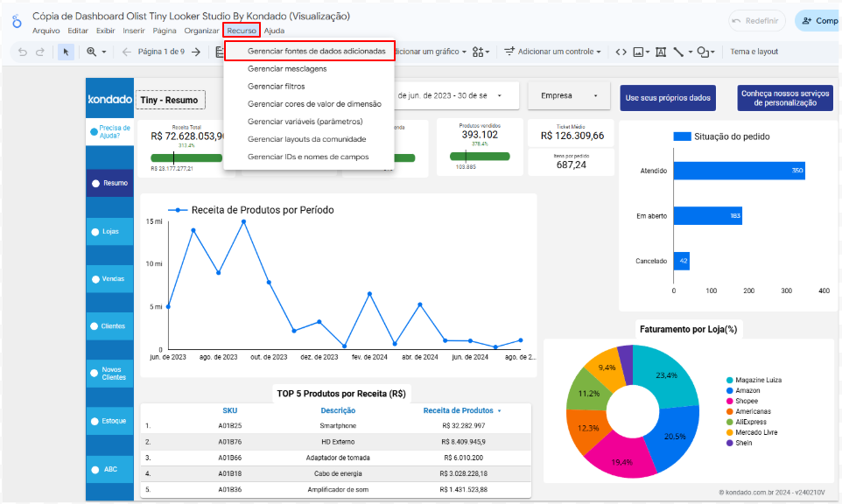Open the Looker Studio home logo
The height and width of the screenshot is (504, 842).
coord(17,21)
